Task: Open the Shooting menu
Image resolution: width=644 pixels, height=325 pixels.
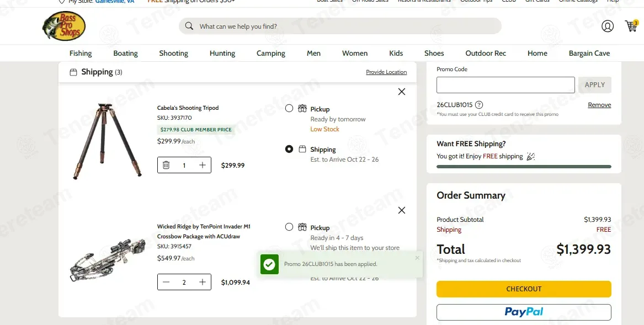Action: coord(174,54)
